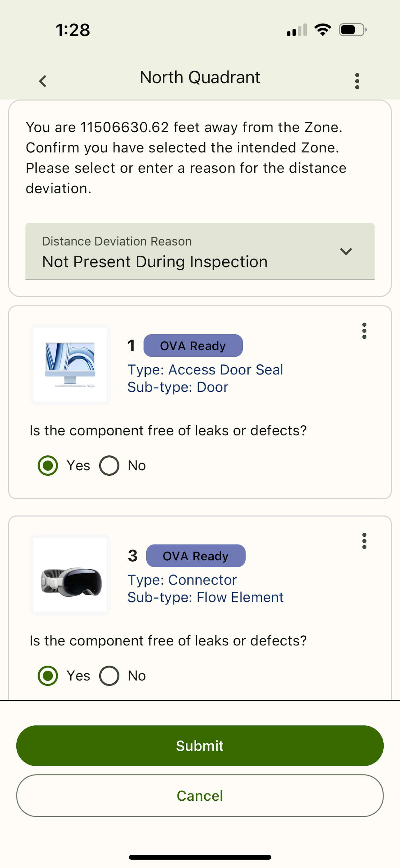Open options menu for component 1
The image size is (400, 868).
coord(364,331)
